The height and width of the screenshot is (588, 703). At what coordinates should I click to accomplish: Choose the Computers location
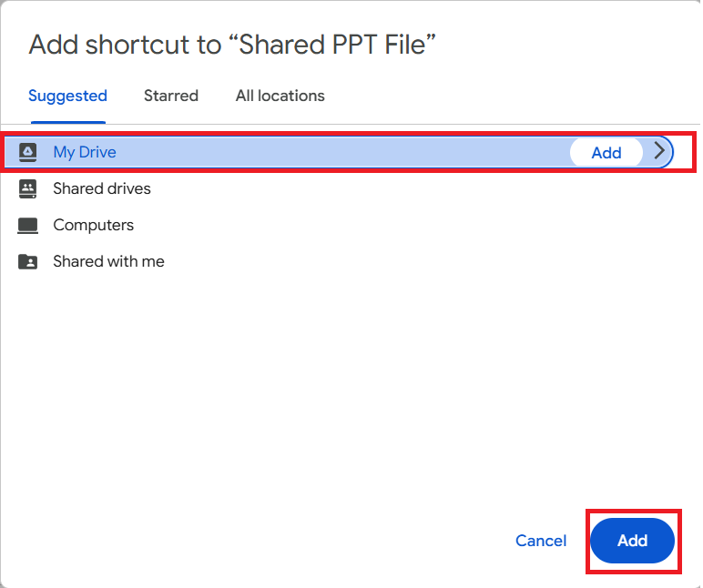coord(93,225)
